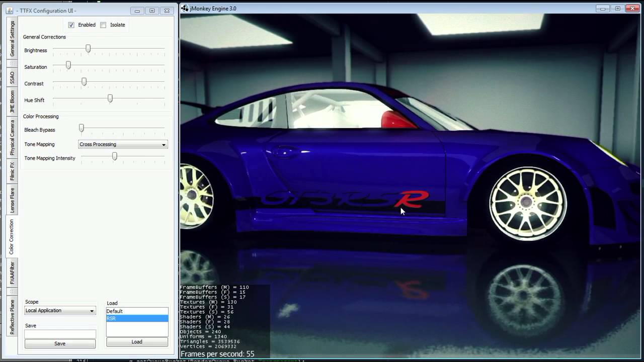Click the Save button

pyautogui.click(x=60, y=343)
